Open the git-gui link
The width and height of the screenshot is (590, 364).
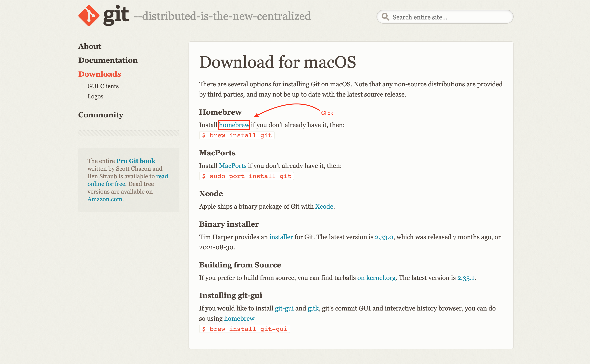[284, 308]
